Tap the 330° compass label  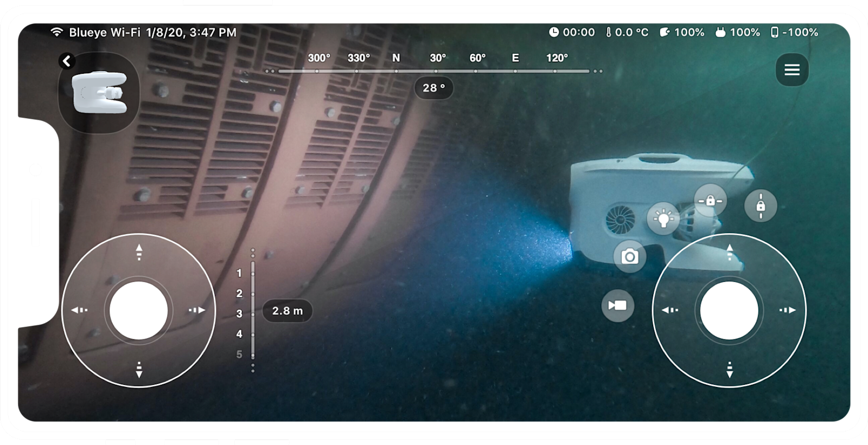(359, 58)
